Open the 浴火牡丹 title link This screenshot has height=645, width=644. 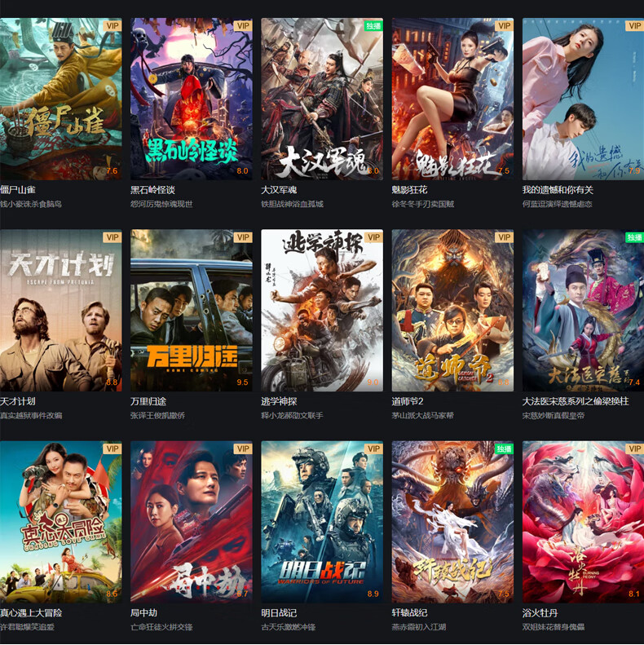(x=540, y=613)
